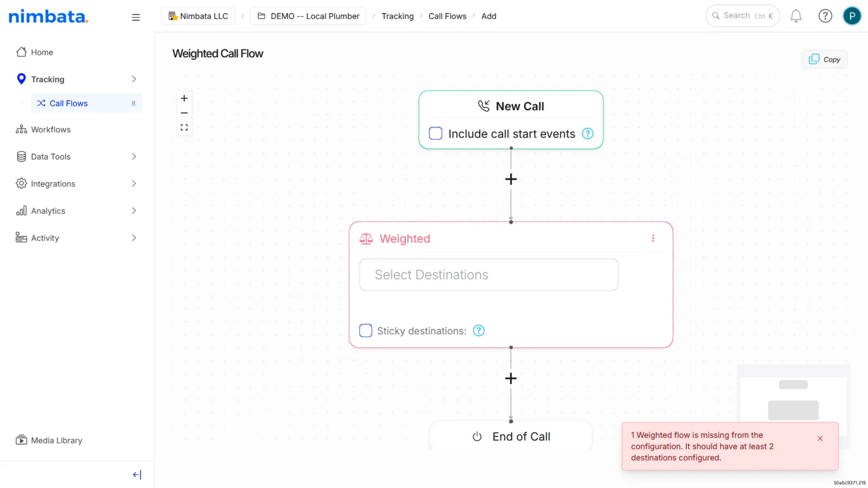Toggle the hamburger menu icon
The image size is (868, 488).
pyautogui.click(x=136, y=17)
